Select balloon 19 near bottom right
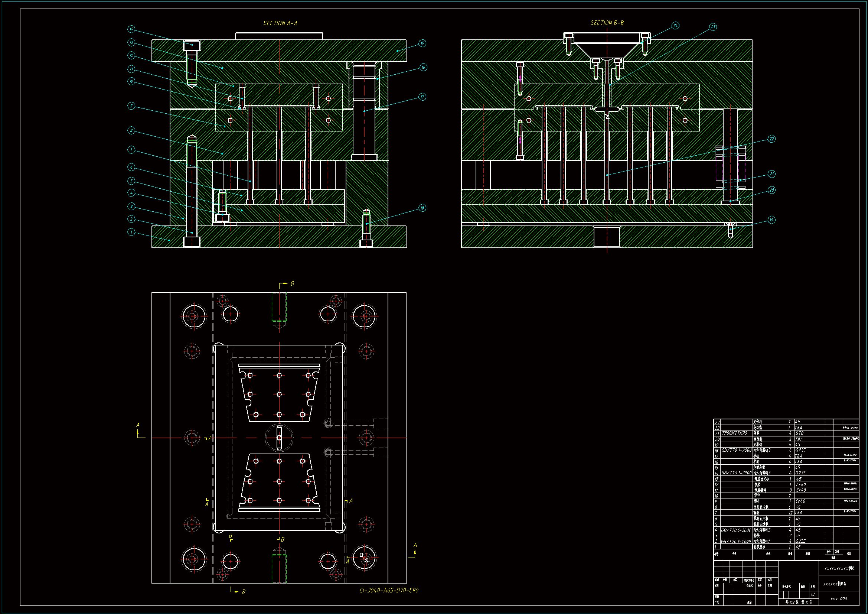 pos(771,220)
